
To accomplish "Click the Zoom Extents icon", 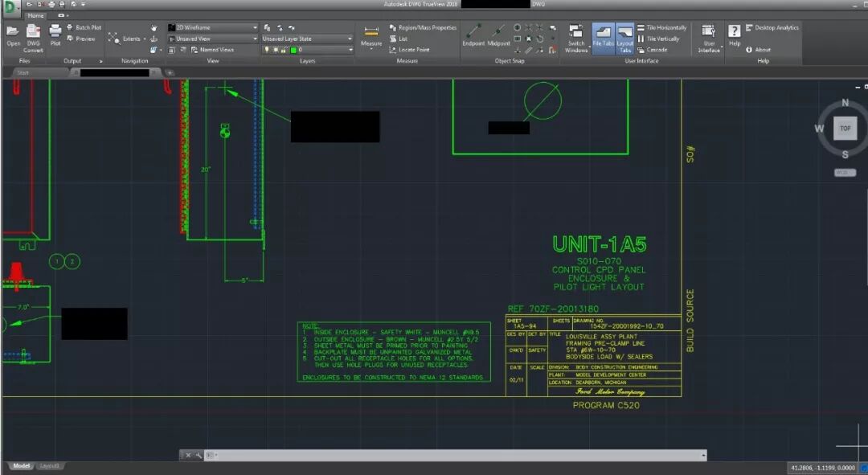I will click(x=113, y=39).
